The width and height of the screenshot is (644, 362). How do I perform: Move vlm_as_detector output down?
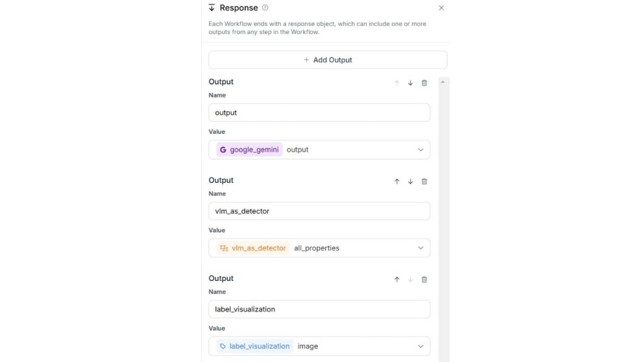point(411,181)
